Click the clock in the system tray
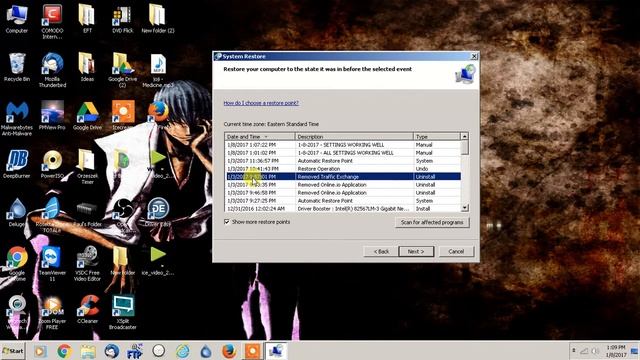Image resolution: width=640 pixels, height=360 pixels. (x=616, y=351)
